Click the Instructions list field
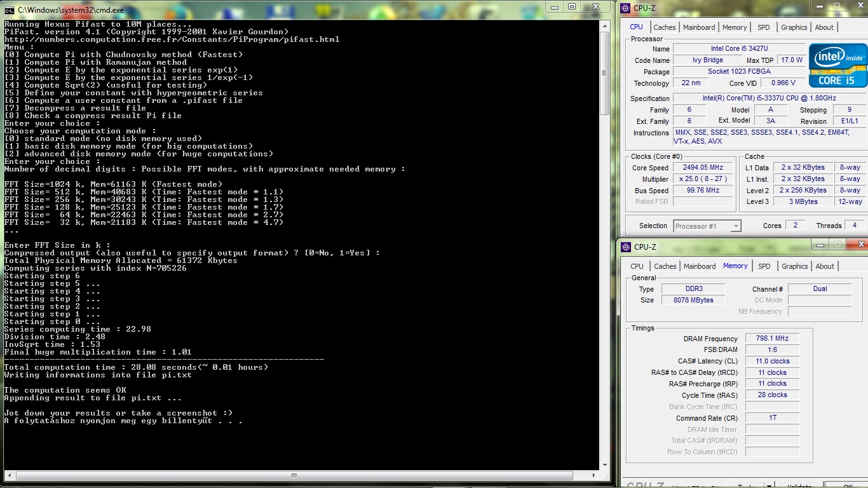This screenshot has width=868, height=488. tap(769, 137)
